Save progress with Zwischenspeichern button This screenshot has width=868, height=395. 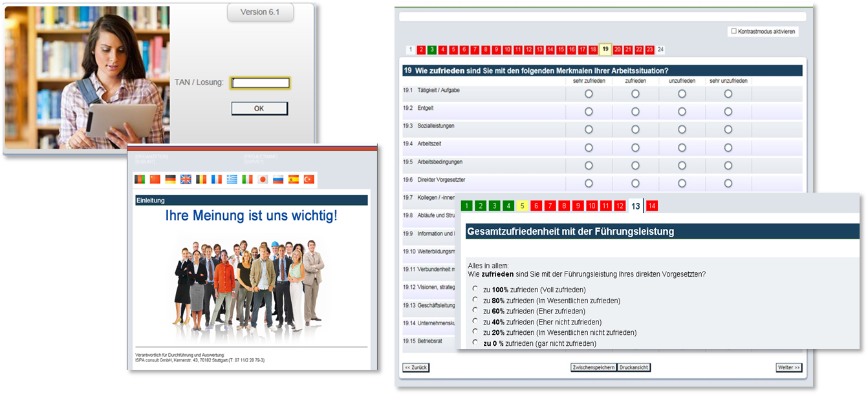click(592, 368)
